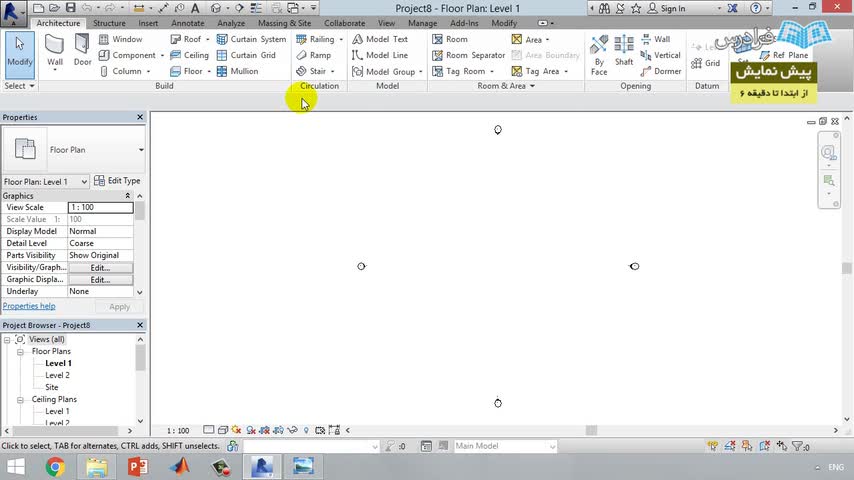Collapse the Ceiling Plans tree node
854x480 pixels.
(x=20, y=400)
